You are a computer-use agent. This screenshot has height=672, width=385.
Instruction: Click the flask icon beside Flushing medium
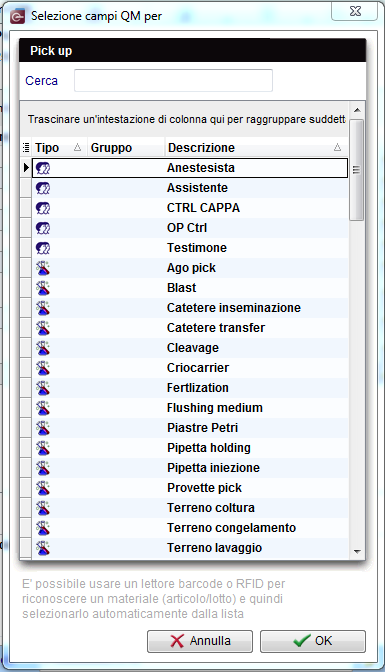[43, 408]
